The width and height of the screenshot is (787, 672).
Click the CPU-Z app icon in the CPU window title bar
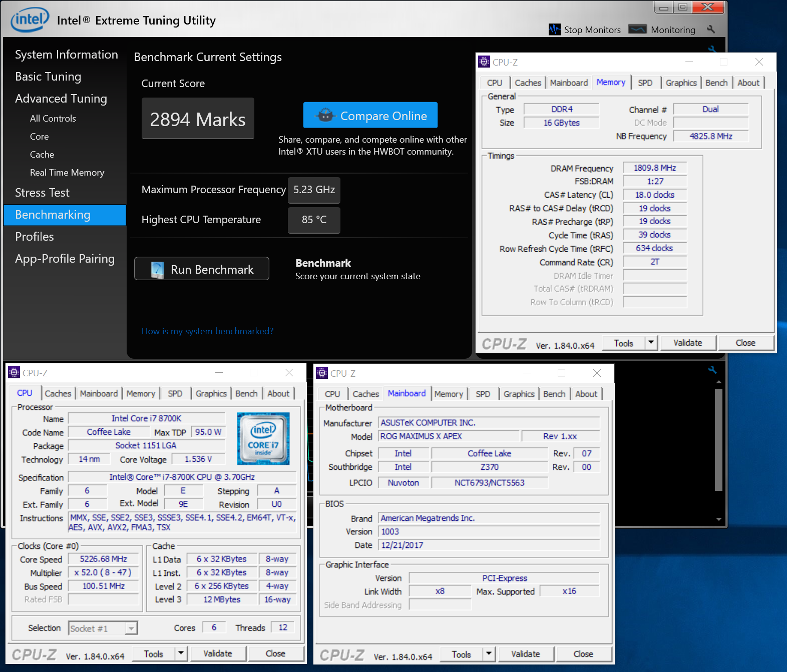(14, 372)
